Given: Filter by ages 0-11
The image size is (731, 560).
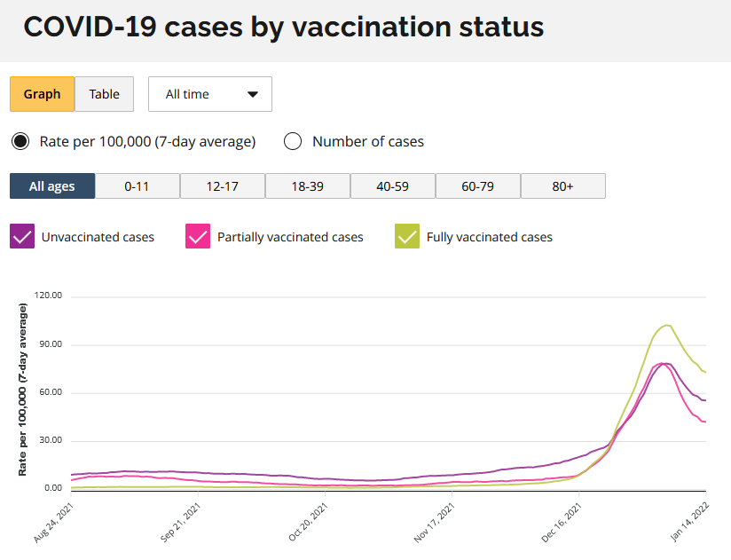Looking at the screenshot, I should pyautogui.click(x=138, y=186).
